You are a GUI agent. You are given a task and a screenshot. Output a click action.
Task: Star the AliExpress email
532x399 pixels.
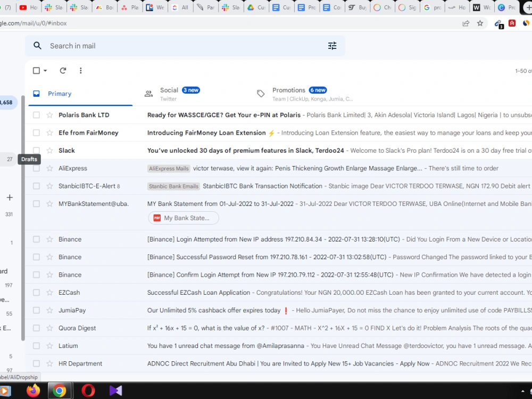click(49, 168)
